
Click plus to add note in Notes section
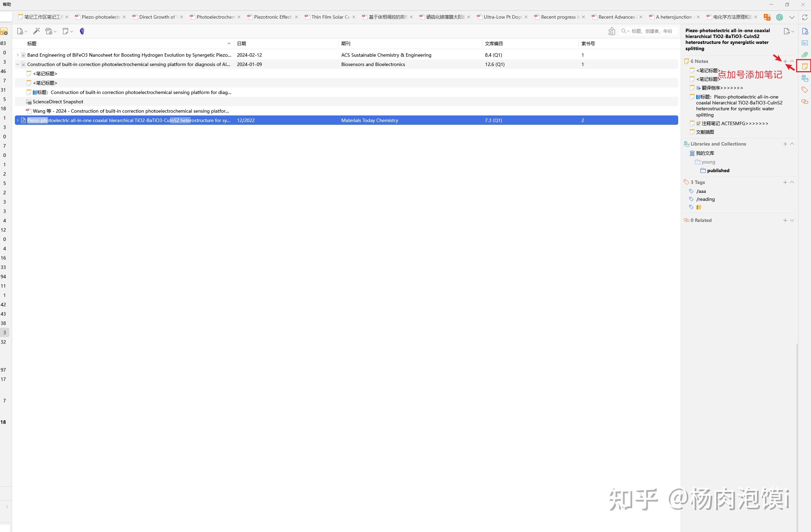pyautogui.click(x=785, y=61)
